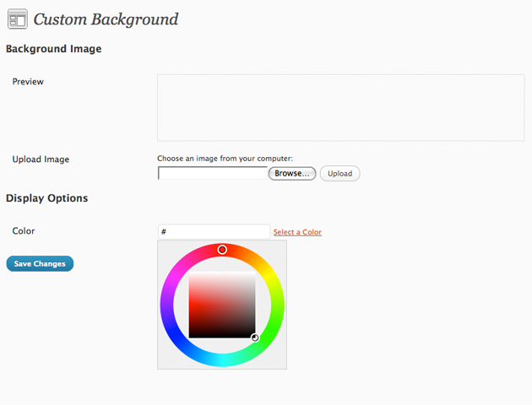This screenshot has height=405, width=532.
Task: Click the Preview label
Action: (28, 82)
